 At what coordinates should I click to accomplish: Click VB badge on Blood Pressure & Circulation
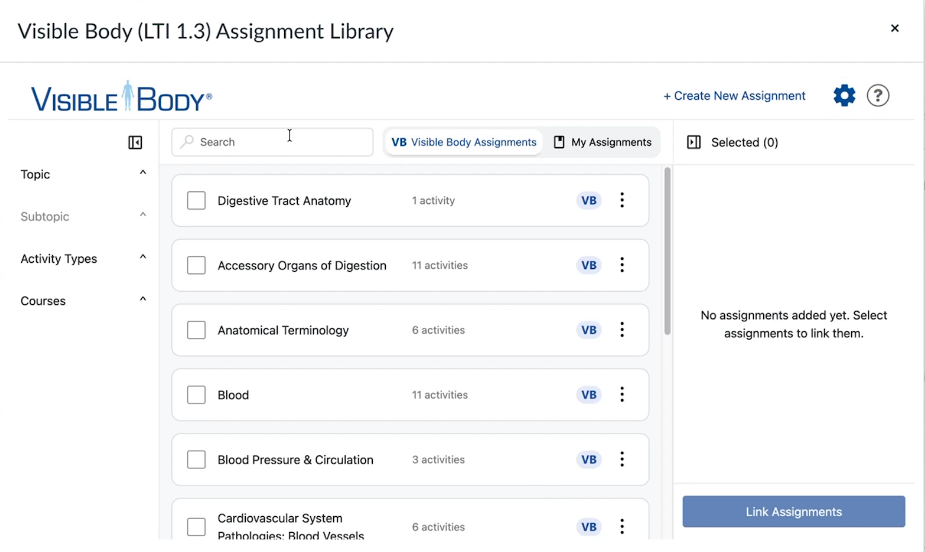click(589, 460)
